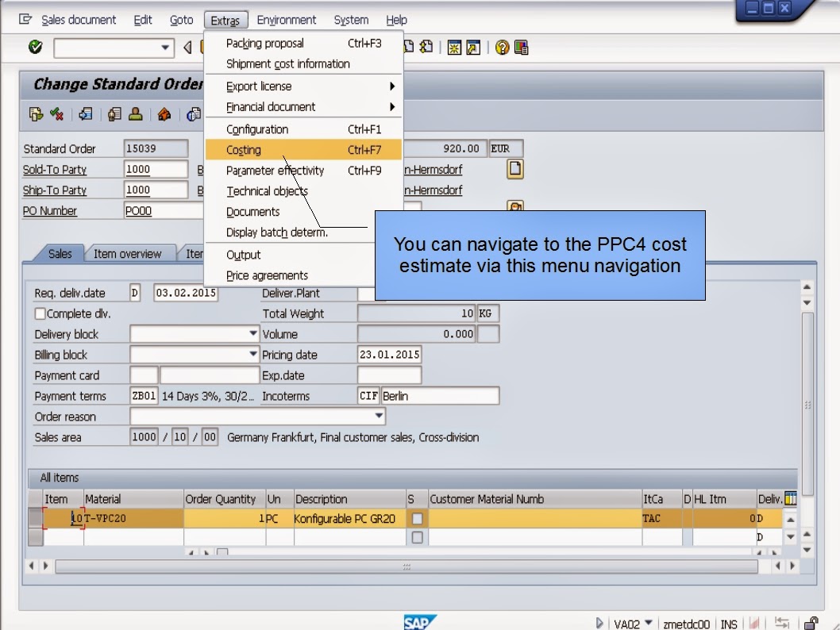Click the connection arrows status bar icon
Screen dimensions: 840x630
coord(782,623)
